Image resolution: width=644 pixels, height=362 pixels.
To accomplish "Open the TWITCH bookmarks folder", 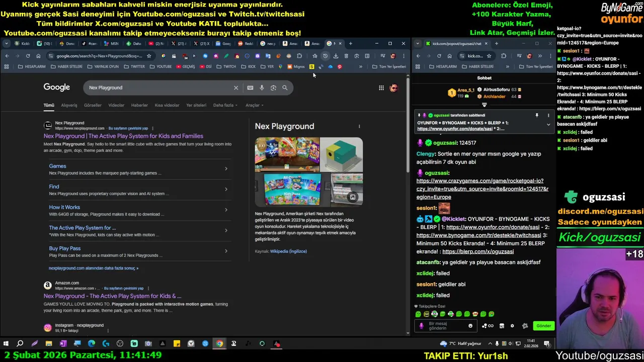I will click(x=226, y=66).
